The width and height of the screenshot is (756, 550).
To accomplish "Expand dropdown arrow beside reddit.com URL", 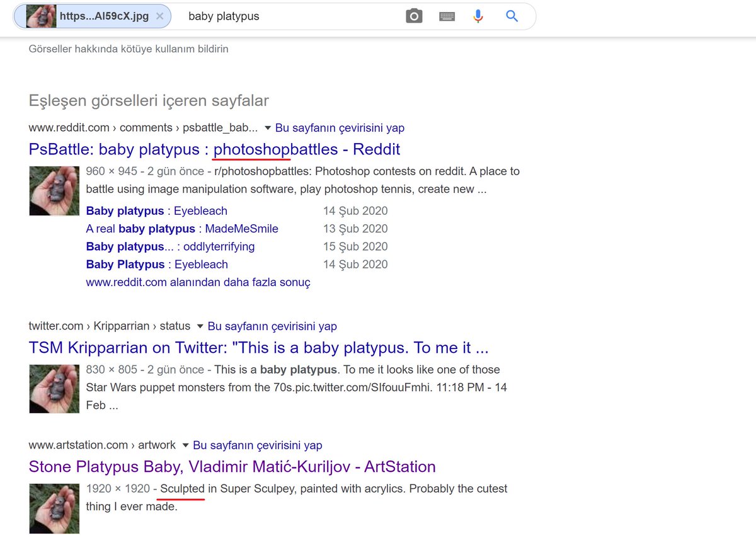I will coord(268,128).
